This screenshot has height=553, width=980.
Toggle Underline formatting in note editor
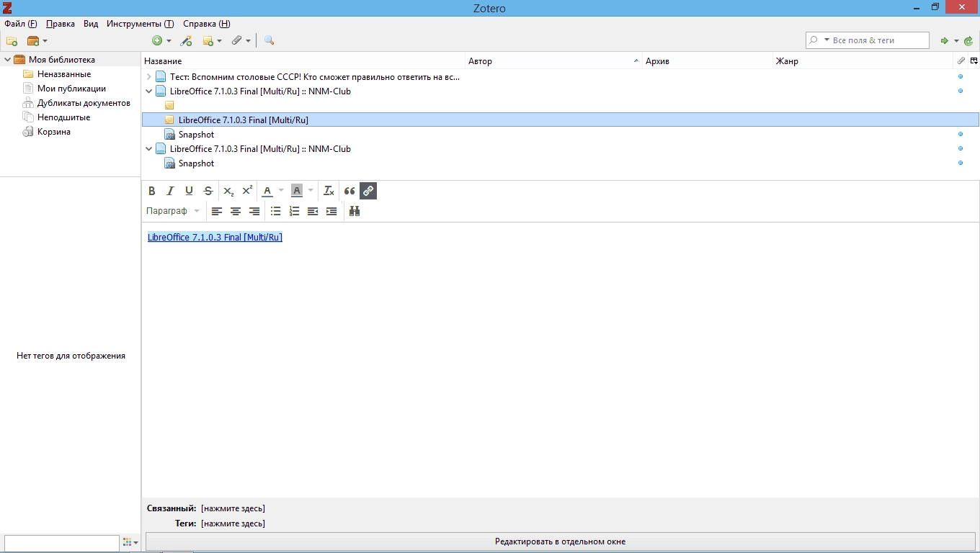click(189, 191)
